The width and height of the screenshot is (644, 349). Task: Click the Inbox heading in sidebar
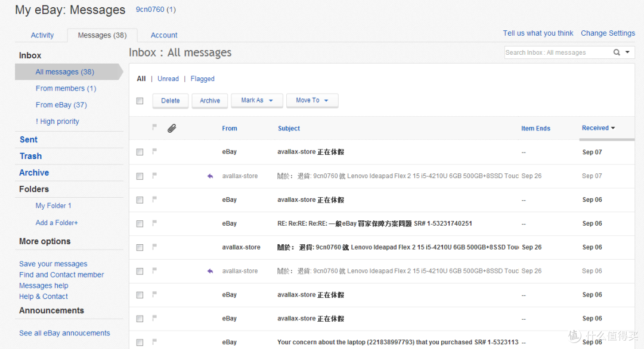tap(30, 55)
